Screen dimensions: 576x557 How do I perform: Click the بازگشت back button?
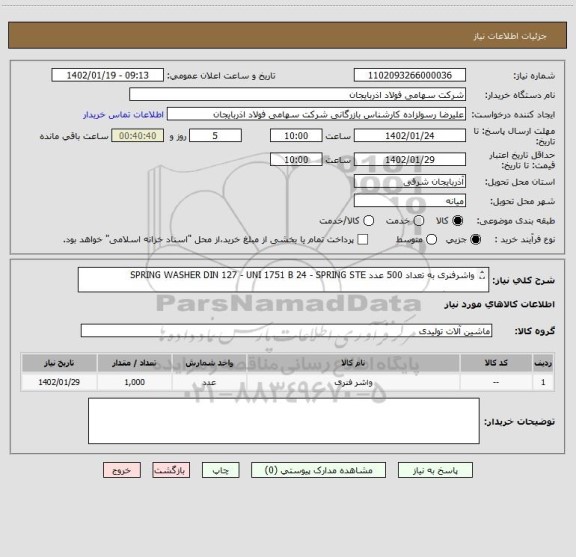(x=171, y=470)
